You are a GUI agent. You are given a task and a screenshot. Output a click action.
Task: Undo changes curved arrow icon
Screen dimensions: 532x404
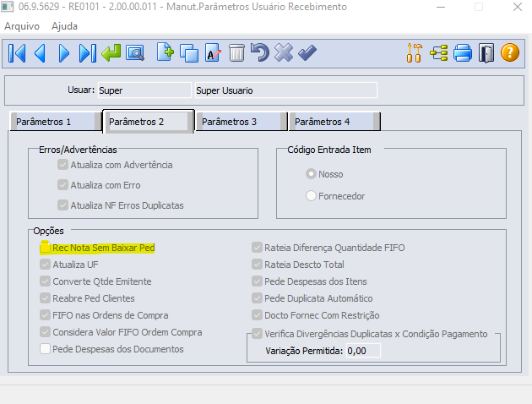(260, 52)
